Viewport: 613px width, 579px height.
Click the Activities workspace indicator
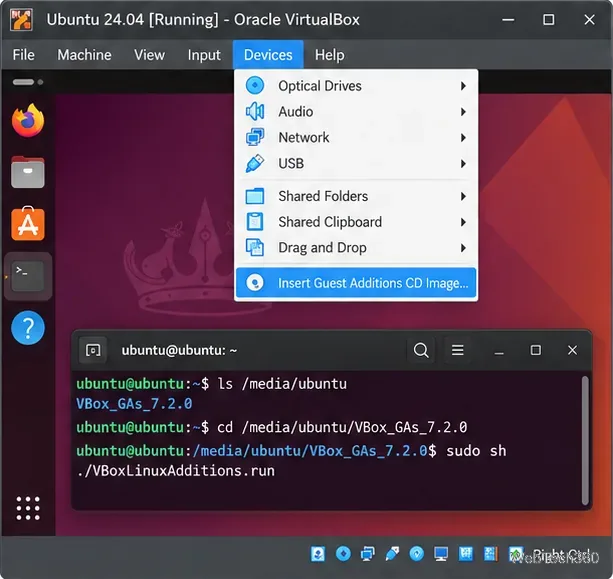coord(28,82)
